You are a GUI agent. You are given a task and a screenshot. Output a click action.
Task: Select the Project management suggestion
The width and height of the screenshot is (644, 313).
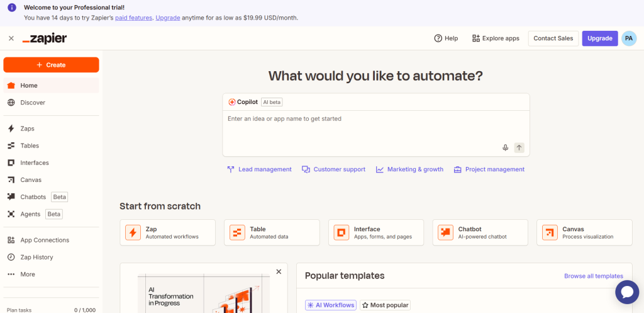click(489, 169)
